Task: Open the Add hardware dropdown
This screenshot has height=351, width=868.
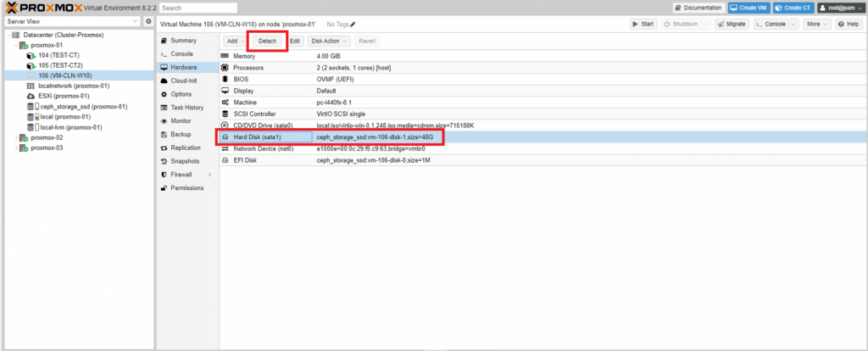Action: [x=236, y=41]
